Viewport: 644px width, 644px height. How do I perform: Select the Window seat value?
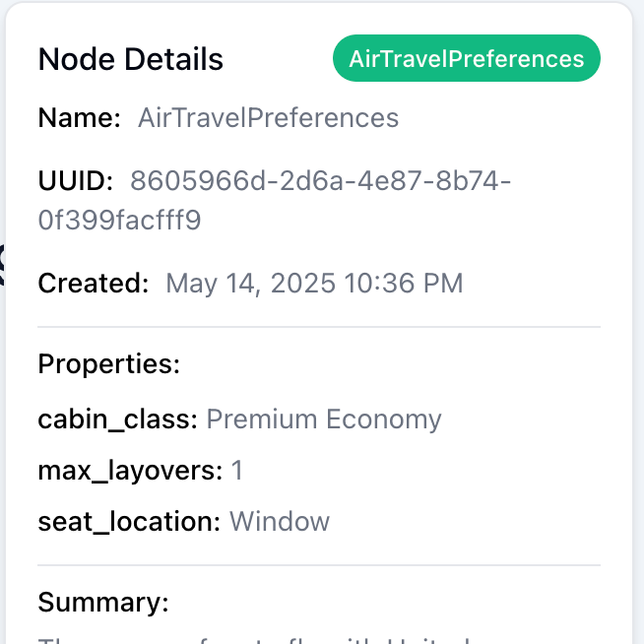pos(280,522)
